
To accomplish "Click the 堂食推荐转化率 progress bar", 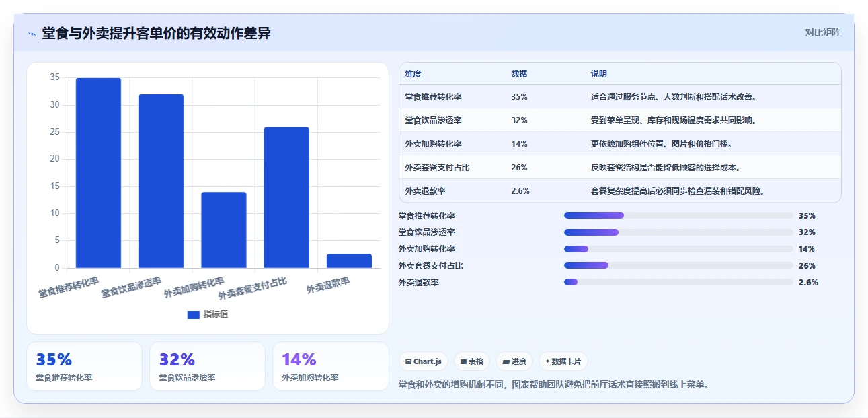I will (x=678, y=215).
